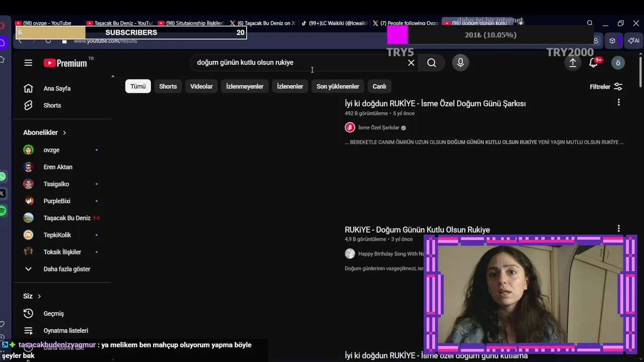Open the İsme Özel Şarkılar channel avatar
Screen dimensions: 644x362
coord(350,128)
